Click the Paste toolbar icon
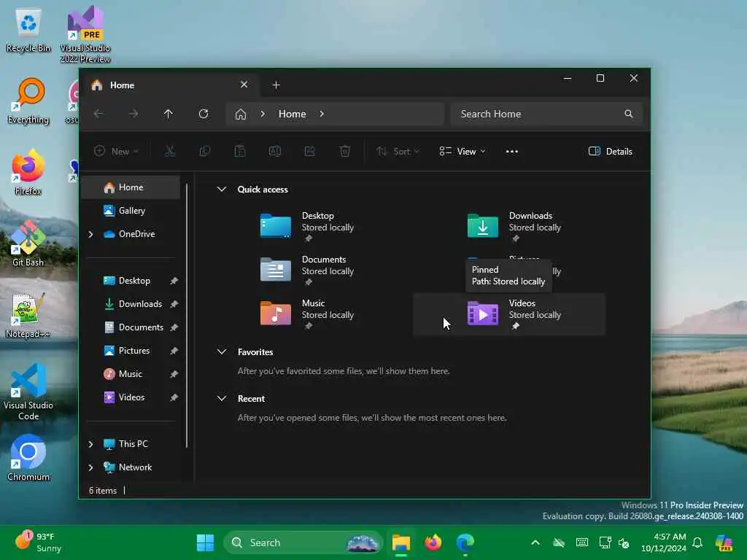This screenshot has width=747, height=560. coord(239,152)
